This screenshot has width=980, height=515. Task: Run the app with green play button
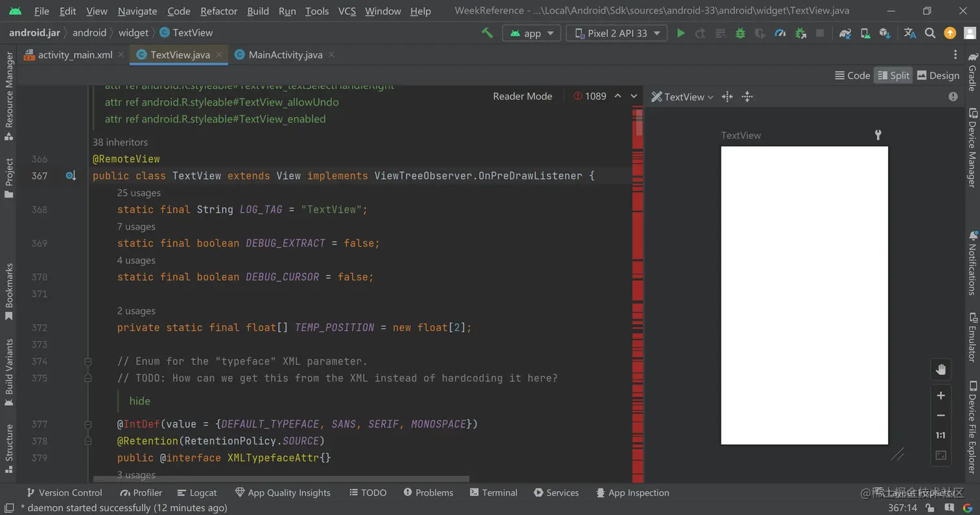[x=681, y=33]
